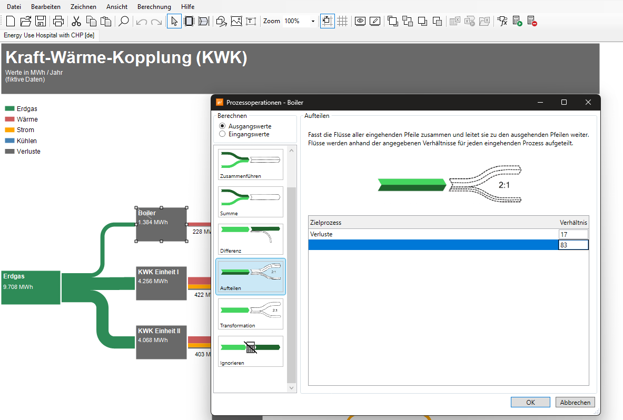
Task: Open the Ansicht menu
Action: [x=117, y=7]
